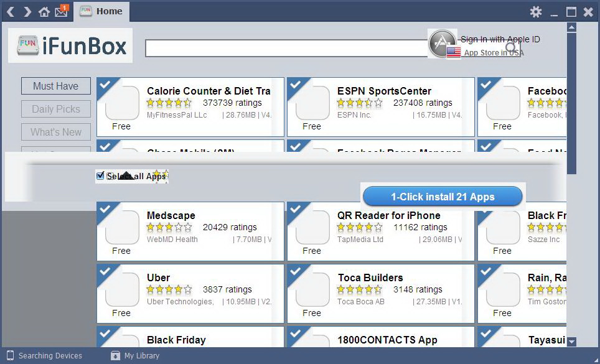The height and width of the screenshot is (364, 600).
Task: Go forward with the right arrow icon
Action: point(27,12)
